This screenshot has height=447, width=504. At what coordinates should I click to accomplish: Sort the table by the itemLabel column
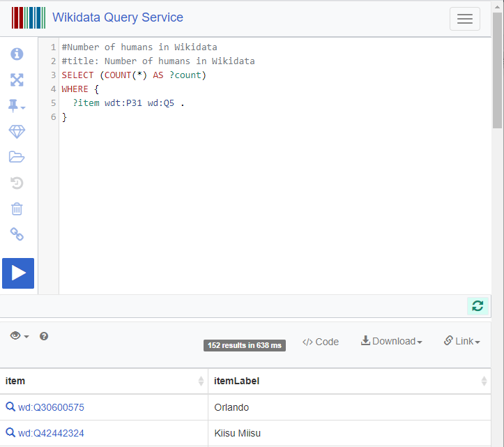coord(349,381)
